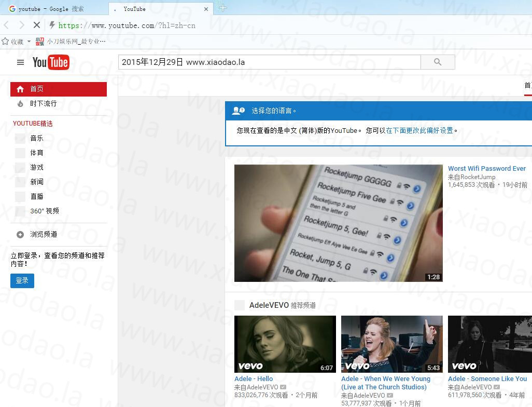Select the YouTube browser tab
The image size is (532, 407).
click(161, 9)
